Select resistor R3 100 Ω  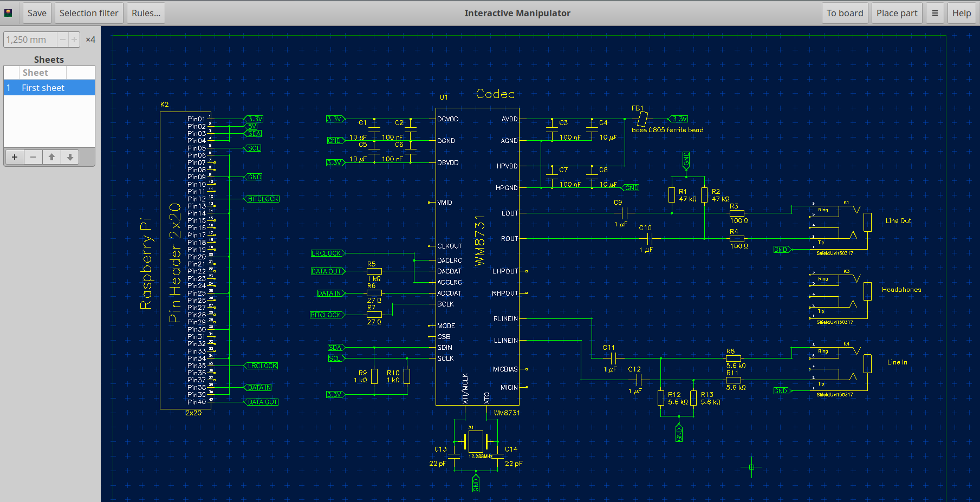737,213
